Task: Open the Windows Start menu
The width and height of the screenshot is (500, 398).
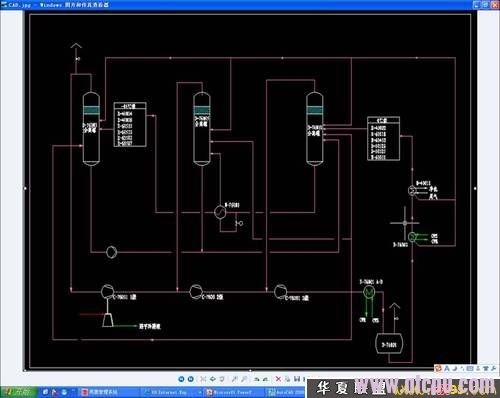Action: tap(18, 392)
